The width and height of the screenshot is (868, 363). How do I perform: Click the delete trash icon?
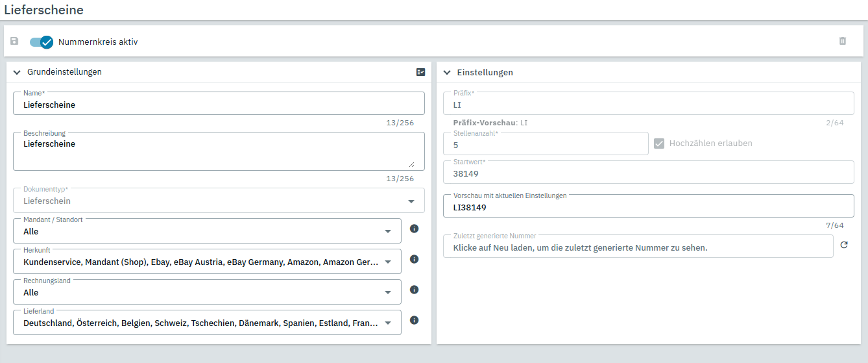point(843,41)
